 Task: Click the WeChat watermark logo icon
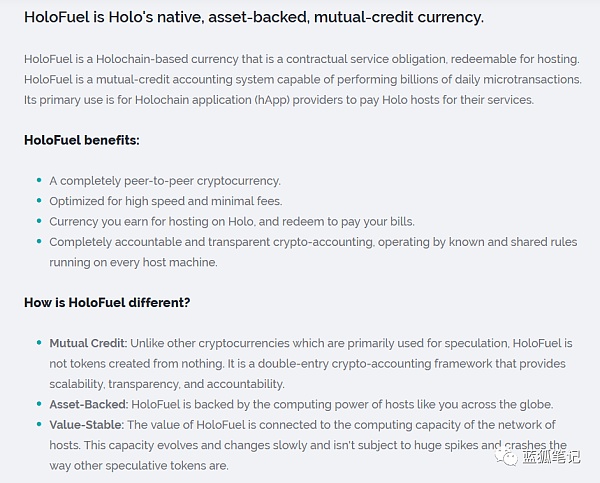point(506,457)
